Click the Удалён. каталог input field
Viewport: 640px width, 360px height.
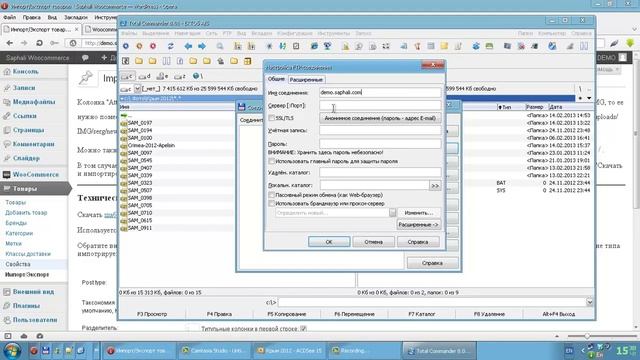click(x=380, y=173)
